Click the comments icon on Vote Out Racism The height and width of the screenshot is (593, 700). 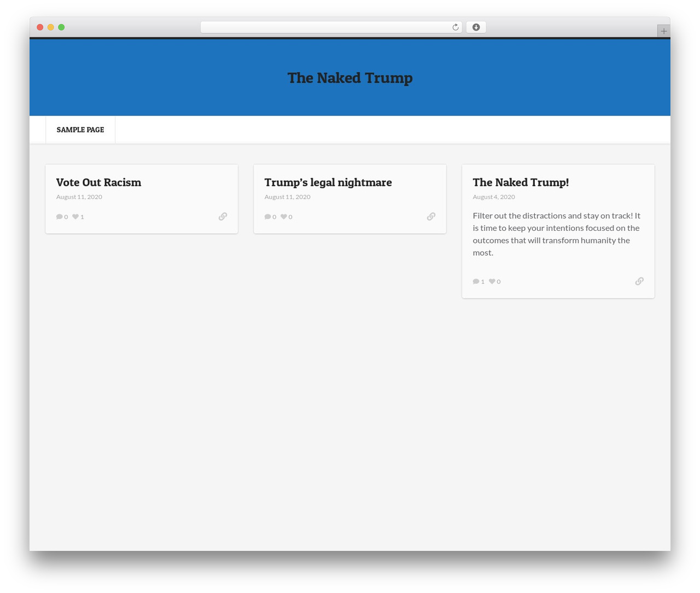[x=59, y=217]
